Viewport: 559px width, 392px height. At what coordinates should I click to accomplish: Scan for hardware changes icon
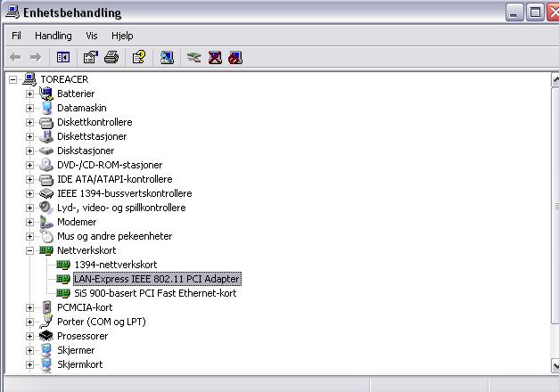[x=167, y=57]
